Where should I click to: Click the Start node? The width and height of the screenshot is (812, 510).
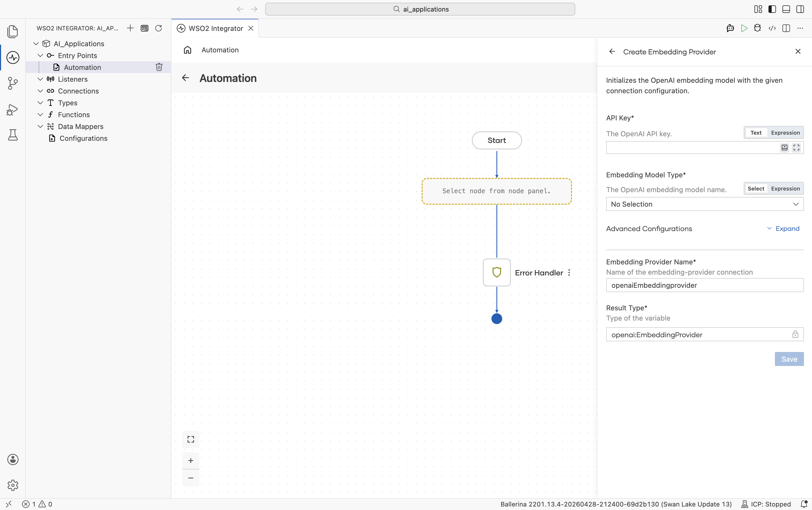(x=496, y=140)
